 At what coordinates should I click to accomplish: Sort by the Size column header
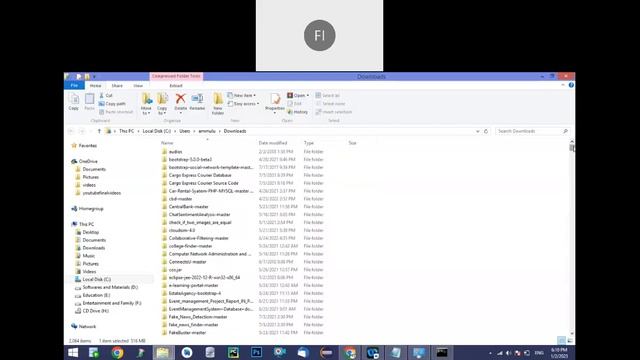tap(352, 143)
